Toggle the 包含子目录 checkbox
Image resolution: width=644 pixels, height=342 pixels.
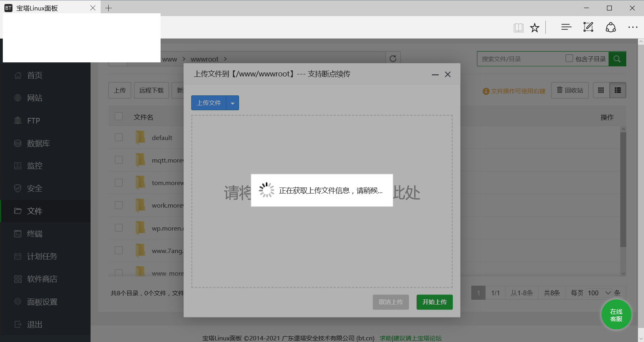pos(569,58)
